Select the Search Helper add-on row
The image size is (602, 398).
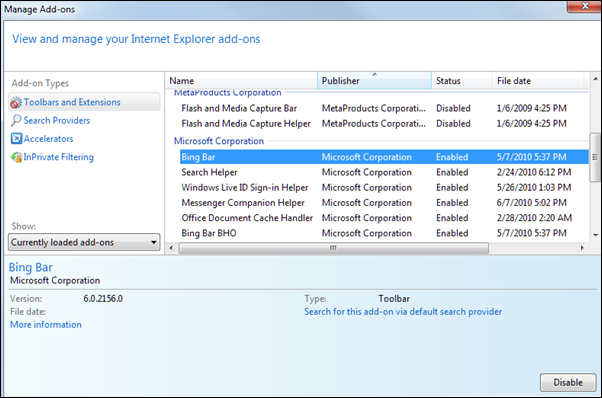point(384,172)
